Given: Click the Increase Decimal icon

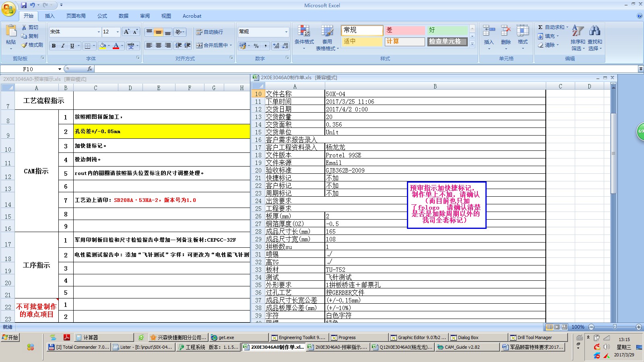Looking at the screenshot, I should (276, 46).
